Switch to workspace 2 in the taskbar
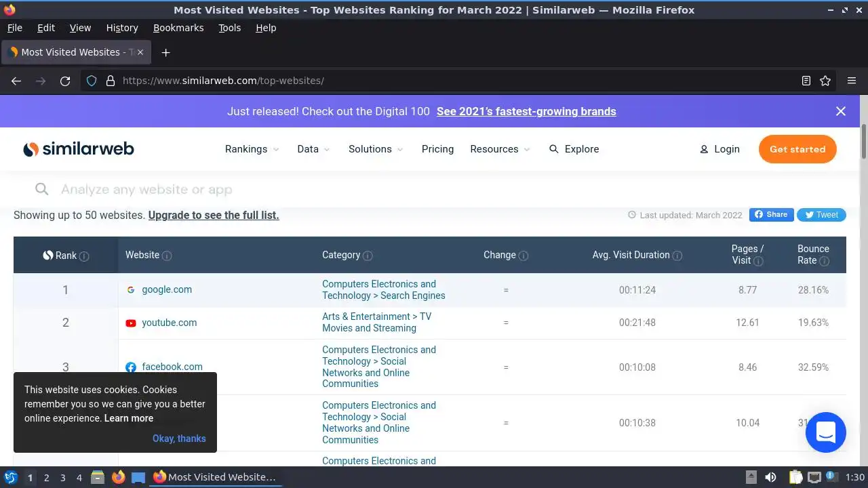This screenshot has width=868, height=488. 46,477
